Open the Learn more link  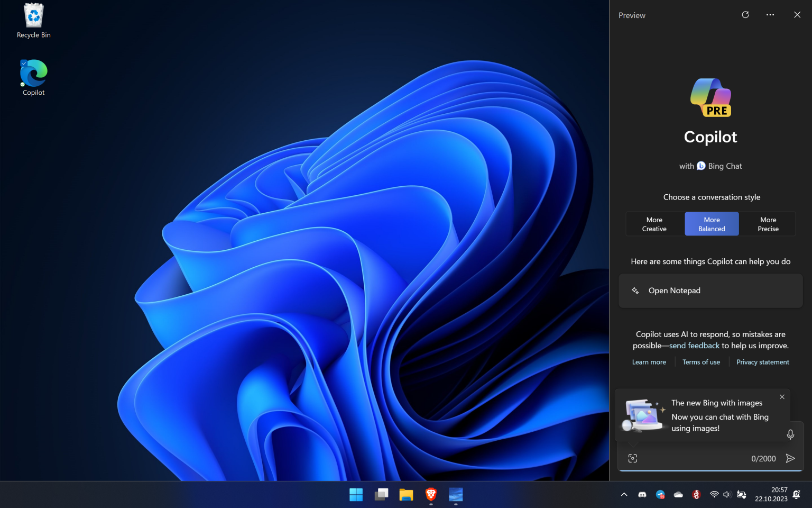pyautogui.click(x=649, y=362)
